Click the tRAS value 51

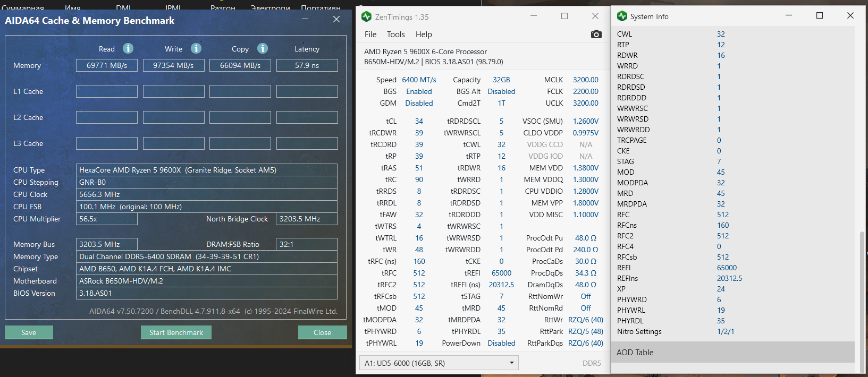click(x=419, y=168)
